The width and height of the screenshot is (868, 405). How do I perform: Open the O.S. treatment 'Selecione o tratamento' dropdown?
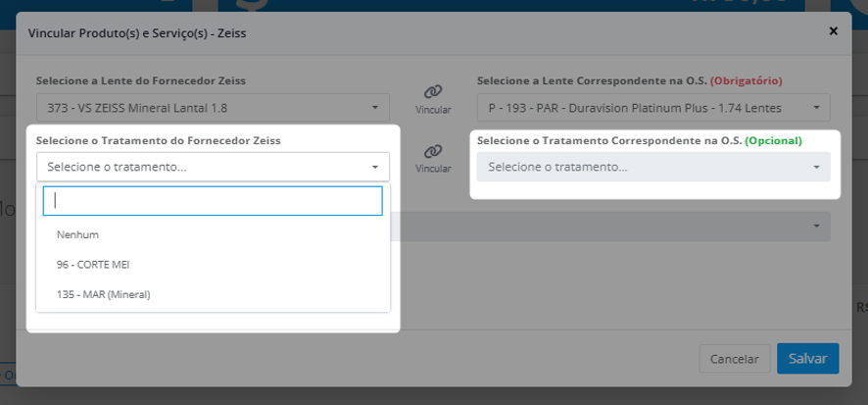[653, 167]
